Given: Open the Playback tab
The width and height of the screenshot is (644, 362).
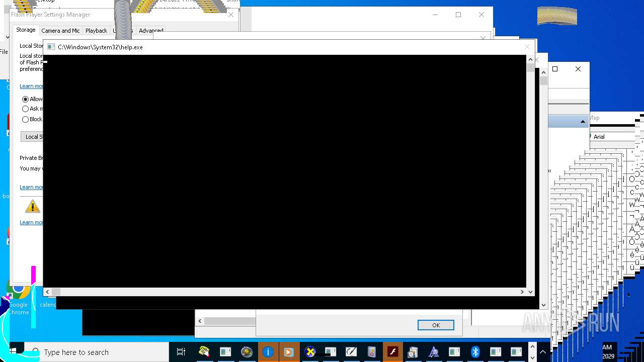Looking at the screenshot, I should [x=96, y=31].
